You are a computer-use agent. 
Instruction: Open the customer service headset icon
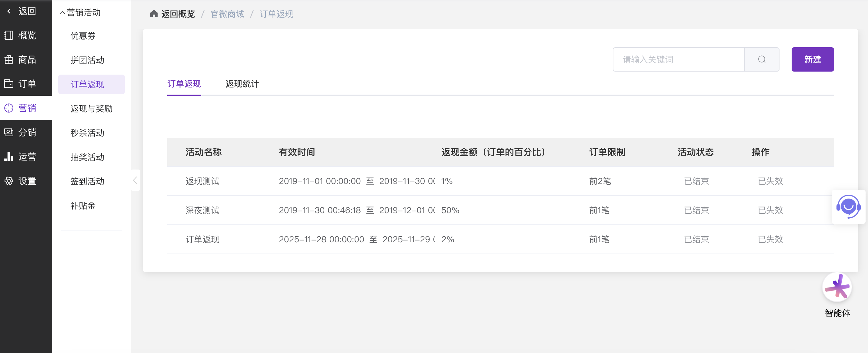848,206
